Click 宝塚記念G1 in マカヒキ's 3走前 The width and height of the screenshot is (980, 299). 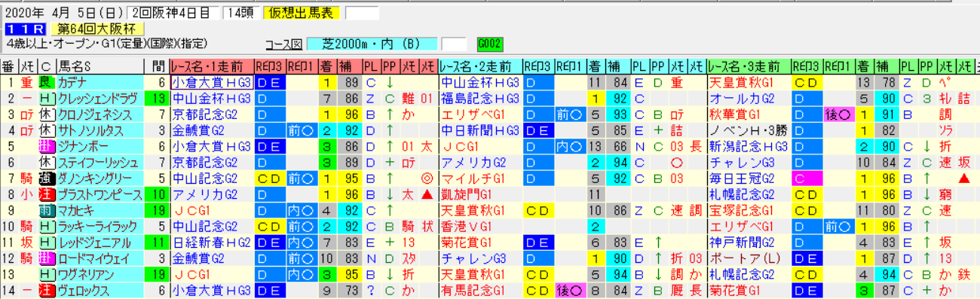tap(741, 210)
